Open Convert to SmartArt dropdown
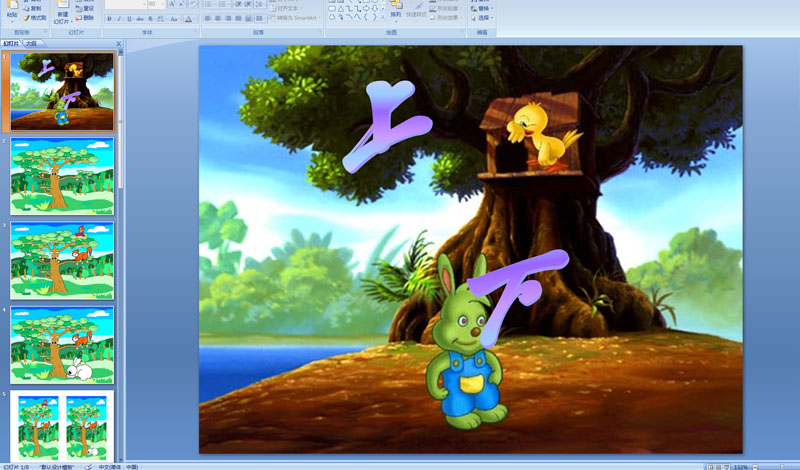This screenshot has height=470, width=800. coord(295,18)
